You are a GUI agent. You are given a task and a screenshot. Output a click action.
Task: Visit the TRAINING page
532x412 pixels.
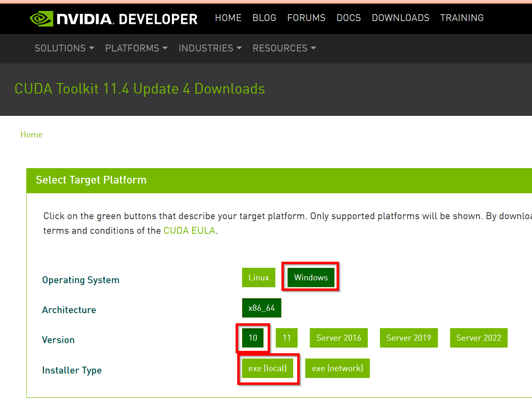(x=462, y=18)
